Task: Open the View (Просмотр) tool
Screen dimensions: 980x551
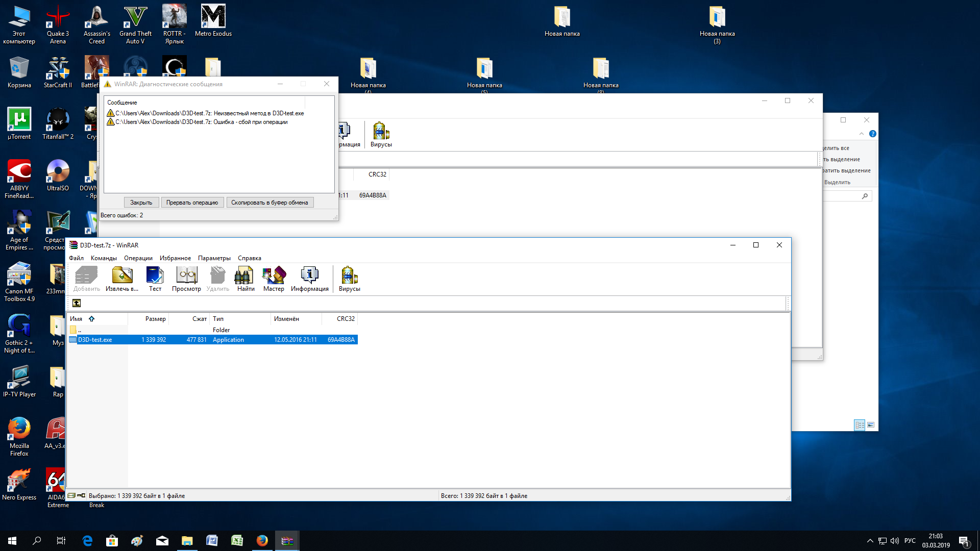Action: [186, 279]
